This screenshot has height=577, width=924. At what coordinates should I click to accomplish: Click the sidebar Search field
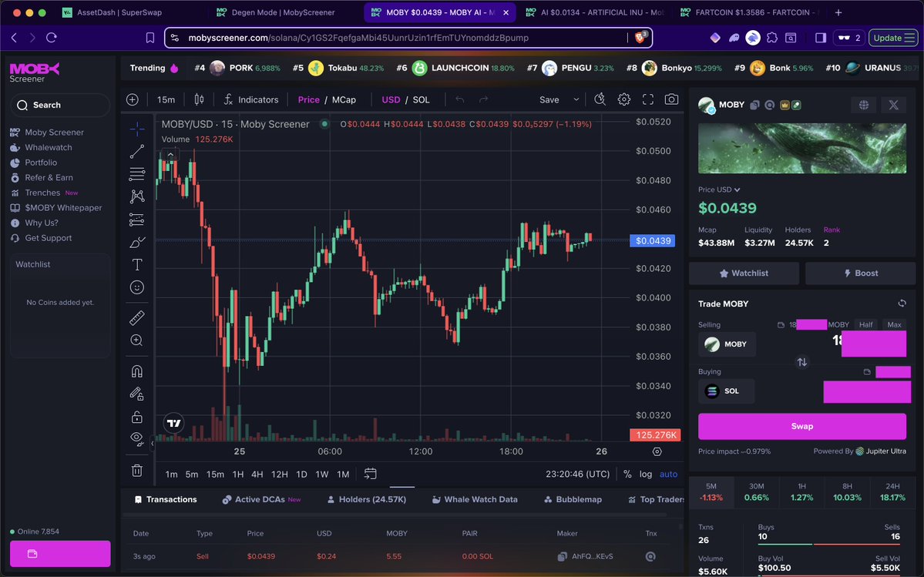[60, 105]
